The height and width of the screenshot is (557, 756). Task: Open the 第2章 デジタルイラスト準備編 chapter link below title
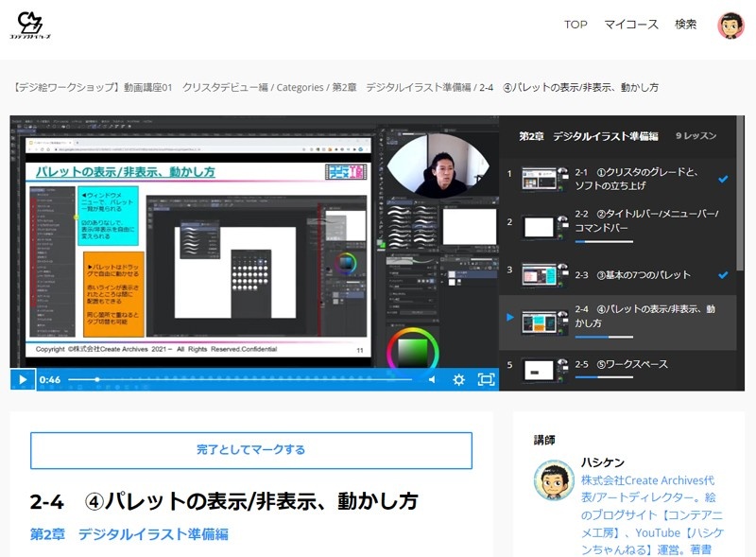(129, 534)
